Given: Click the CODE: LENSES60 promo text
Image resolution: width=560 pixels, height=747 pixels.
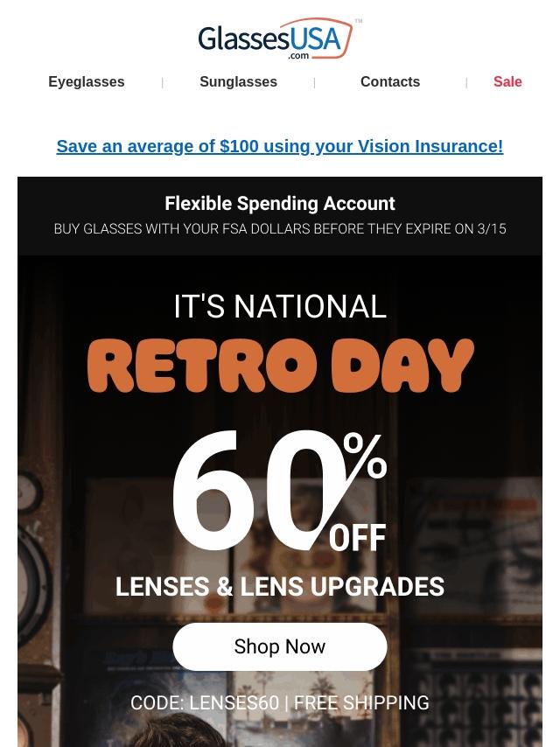Looking at the screenshot, I should coord(205,702).
